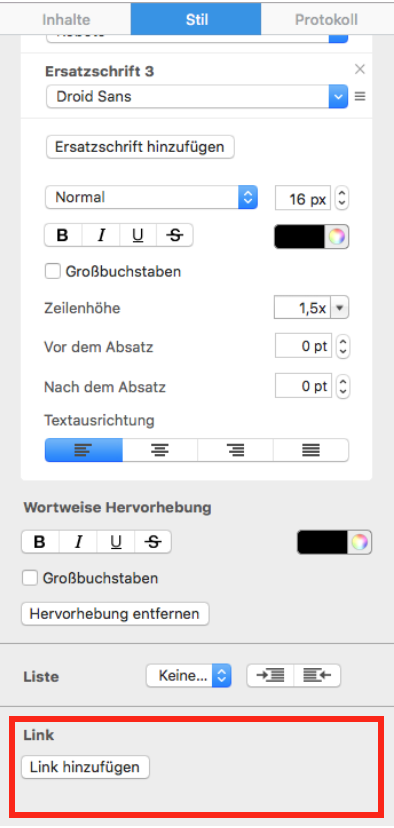Increase list indent
Viewport: 394px width, 828px height.
pyautogui.click(x=270, y=675)
